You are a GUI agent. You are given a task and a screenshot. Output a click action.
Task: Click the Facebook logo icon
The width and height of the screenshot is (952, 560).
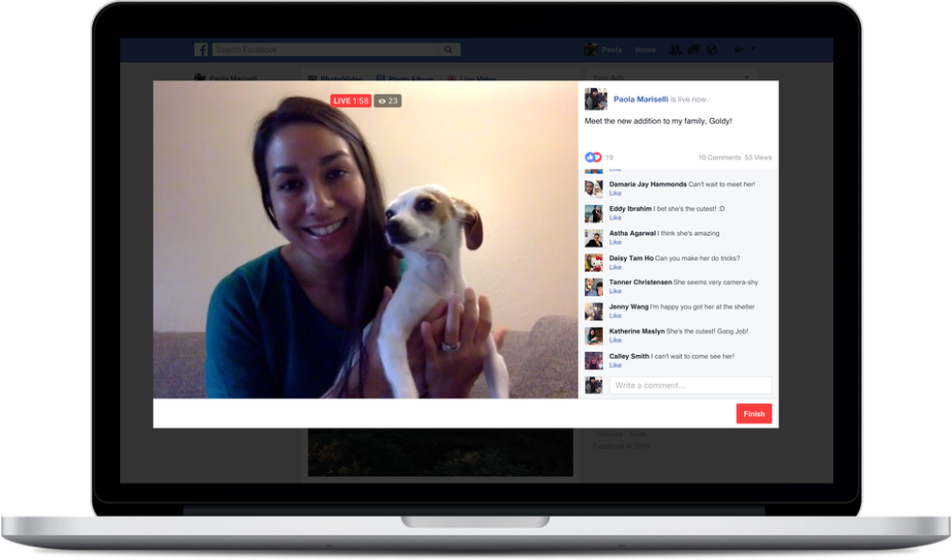point(201,50)
